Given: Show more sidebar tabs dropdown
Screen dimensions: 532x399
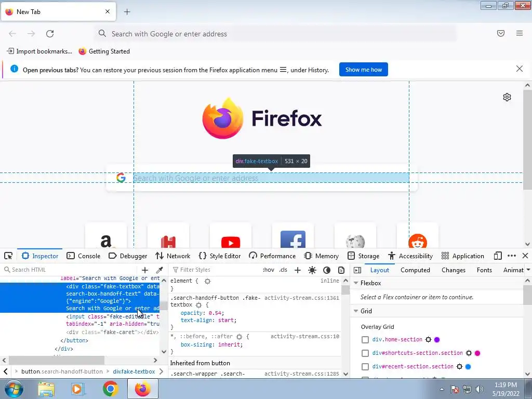Looking at the screenshot, I should [x=528, y=270].
